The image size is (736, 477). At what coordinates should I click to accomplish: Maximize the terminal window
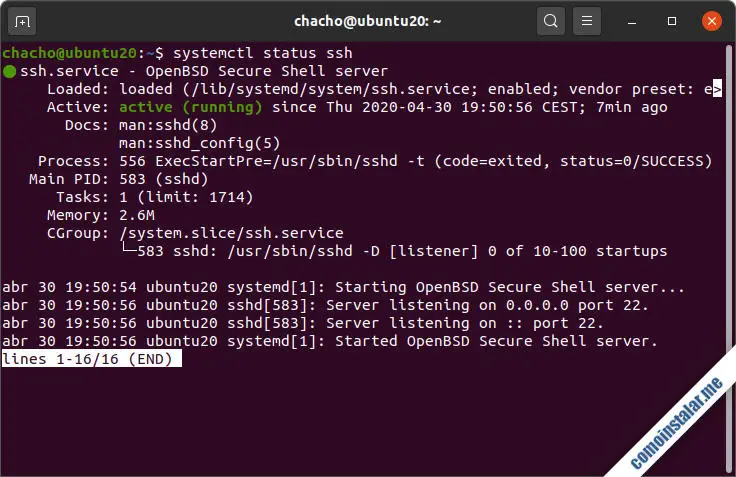point(673,20)
